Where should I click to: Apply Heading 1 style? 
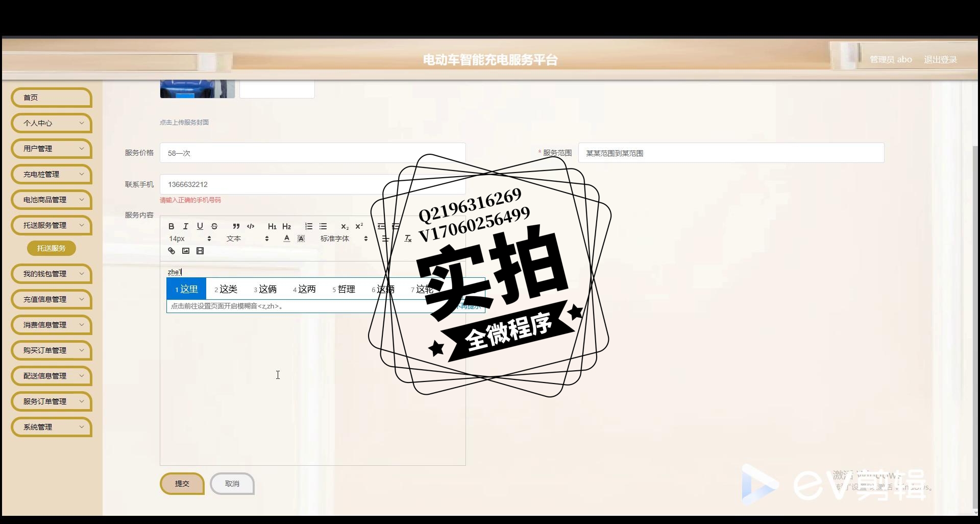(x=272, y=226)
